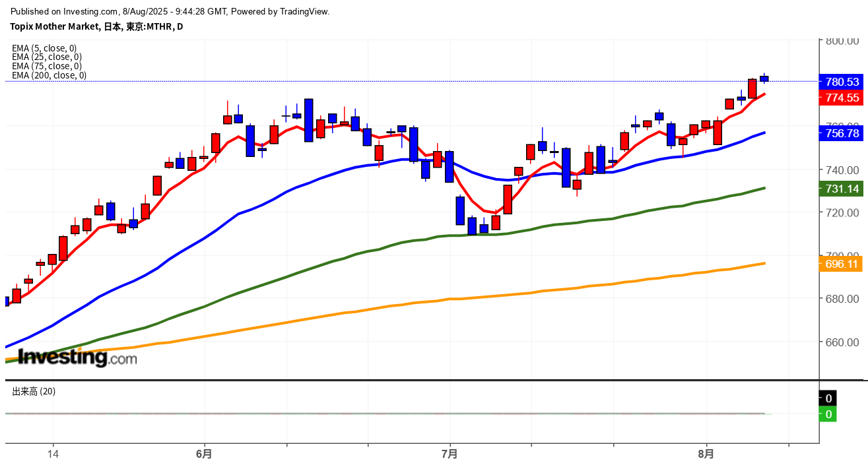Screen dimensions: 868x465
Task: Click the green 731.14 EMA value label
Action: coord(842,189)
